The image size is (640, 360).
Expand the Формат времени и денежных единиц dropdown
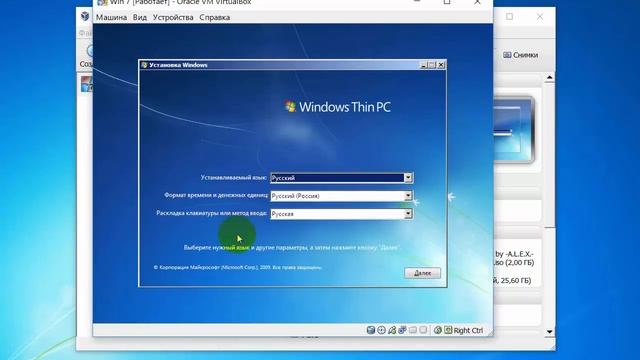(x=408, y=196)
